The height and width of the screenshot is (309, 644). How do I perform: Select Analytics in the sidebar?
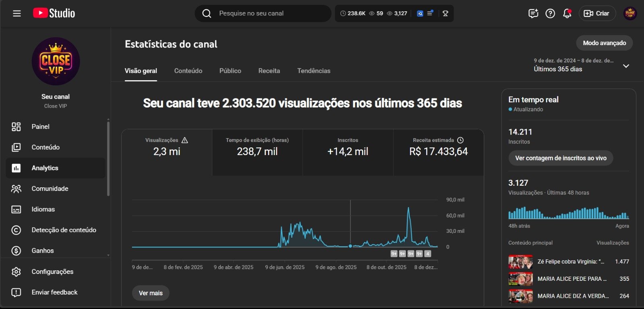click(56, 168)
